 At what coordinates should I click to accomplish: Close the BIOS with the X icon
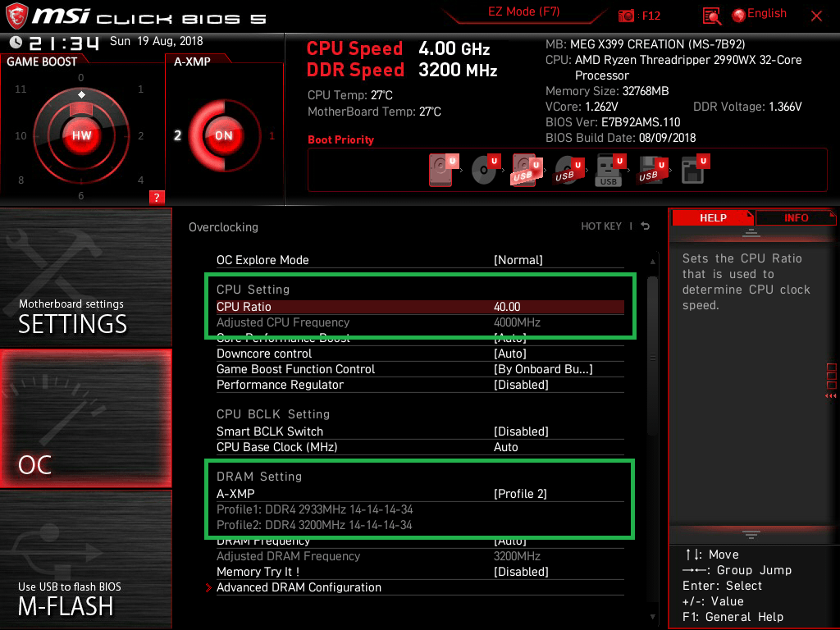click(x=816, y=16)
